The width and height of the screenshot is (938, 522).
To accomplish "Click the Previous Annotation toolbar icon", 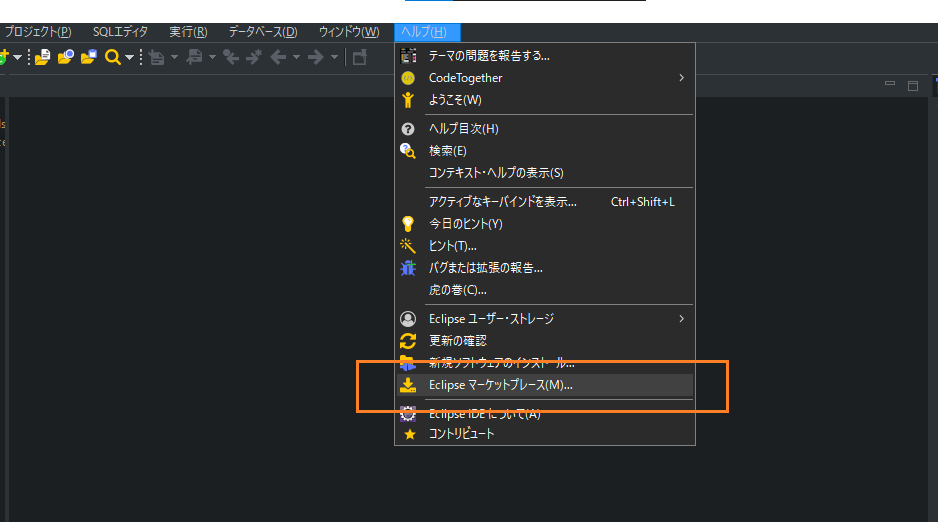I will (194, 57).
